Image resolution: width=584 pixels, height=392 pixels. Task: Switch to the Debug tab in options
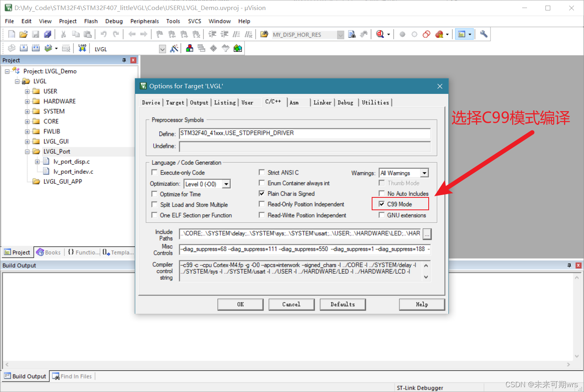pos(345,103)
